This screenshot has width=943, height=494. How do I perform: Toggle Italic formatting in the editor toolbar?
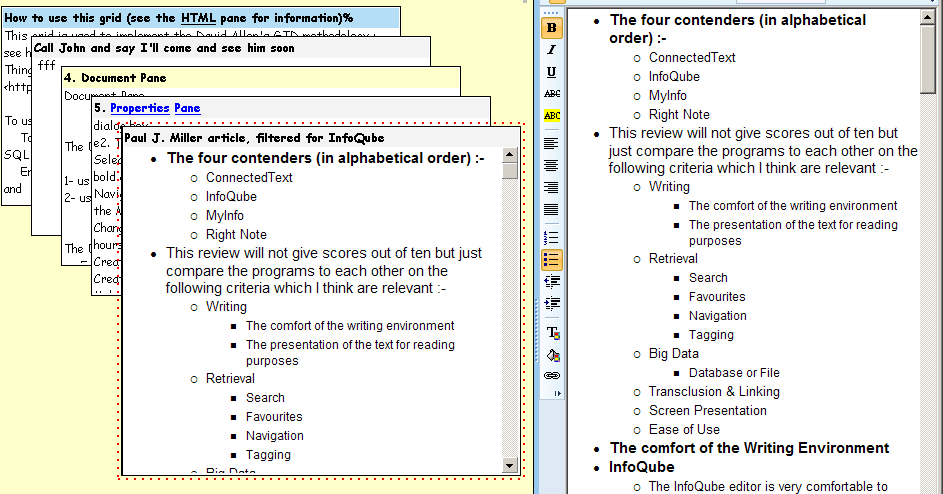click(x=551, y=50)
